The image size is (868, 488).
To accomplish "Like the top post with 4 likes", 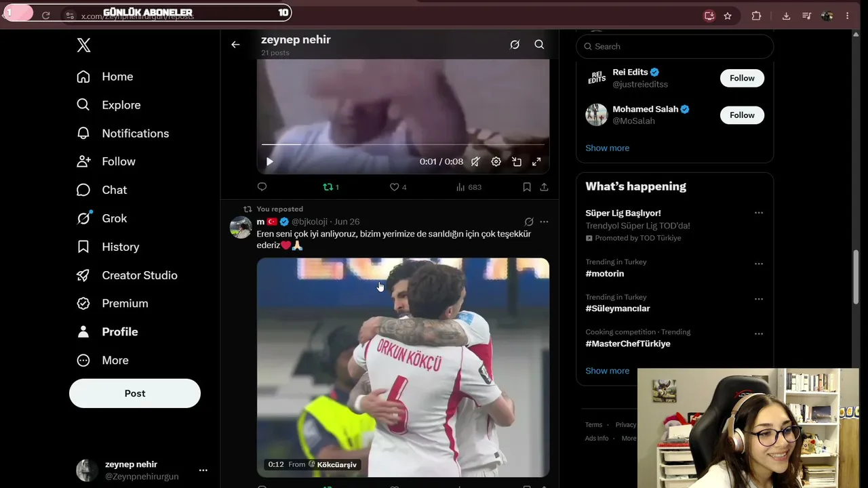I will point(398,187).
